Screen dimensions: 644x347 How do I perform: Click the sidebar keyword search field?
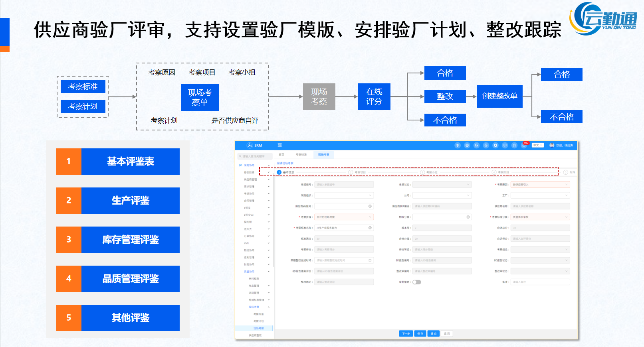point(255,156)
